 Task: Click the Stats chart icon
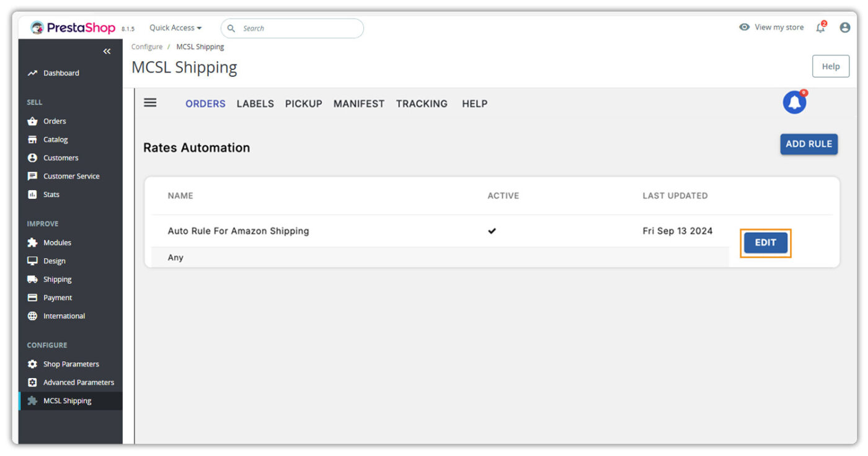pos(32,195)
